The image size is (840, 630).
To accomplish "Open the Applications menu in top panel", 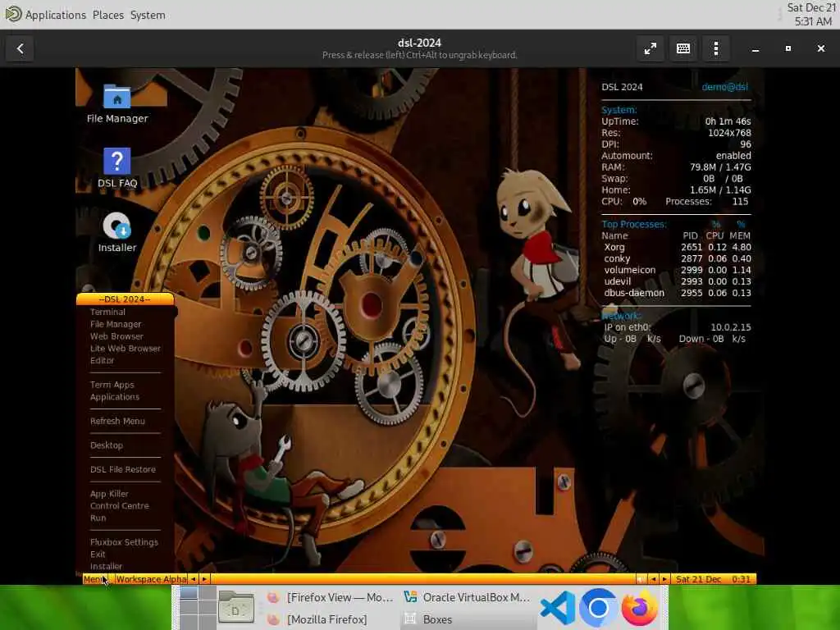I will [x=56, y=15].
